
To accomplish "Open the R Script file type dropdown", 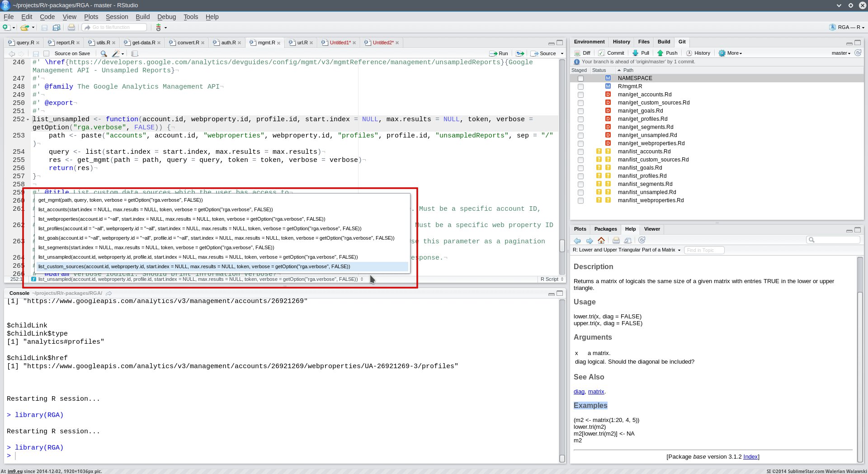I will pyautogui.click(x=552, y=279).
